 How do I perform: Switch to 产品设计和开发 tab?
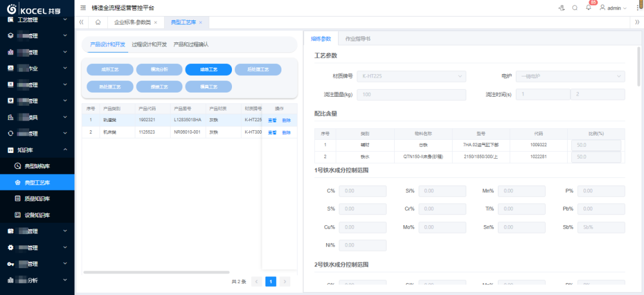(107, 44)
